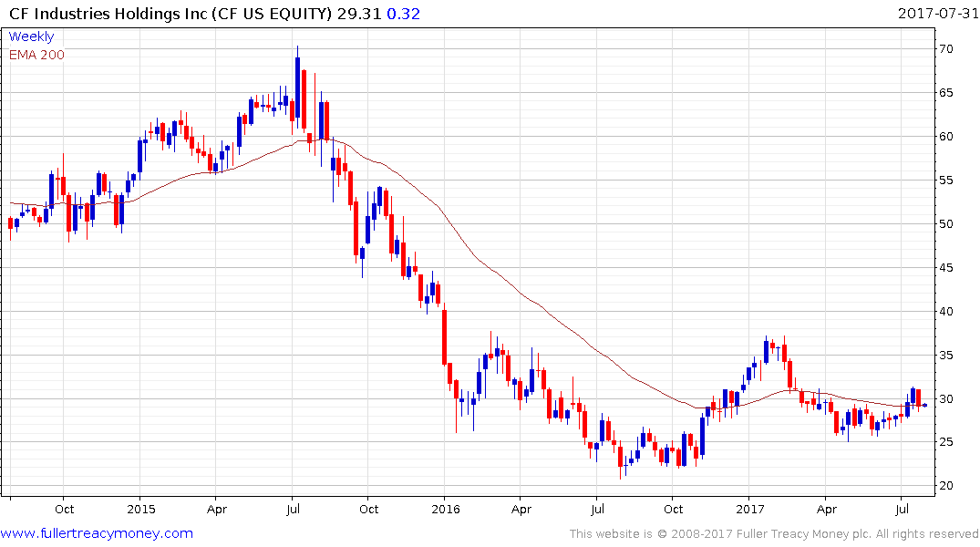Viewport: 980px width, 547px height.
Task: Click the 60 price axis label
Action: (945, 136)
